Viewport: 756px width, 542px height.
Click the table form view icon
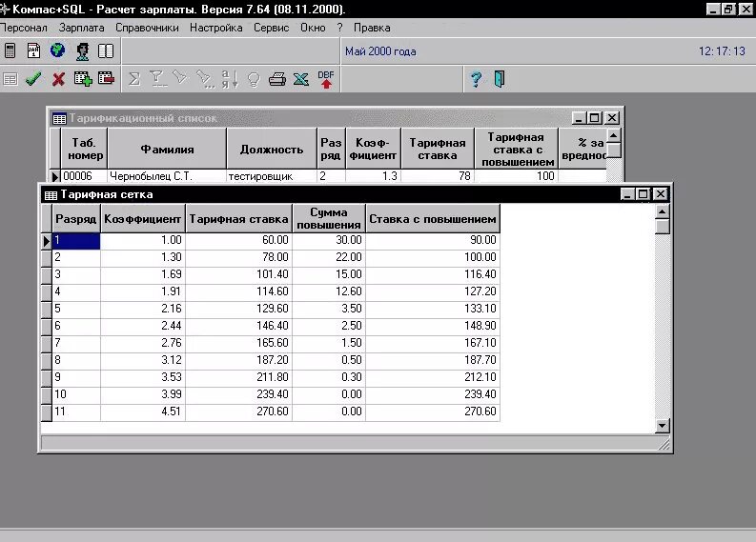pos(10,79)
